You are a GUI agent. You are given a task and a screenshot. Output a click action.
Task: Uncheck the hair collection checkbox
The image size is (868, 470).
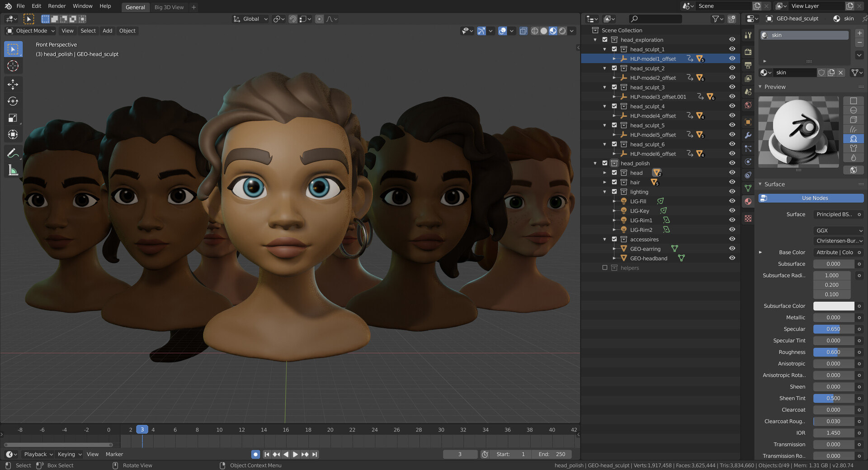point(614,182)
